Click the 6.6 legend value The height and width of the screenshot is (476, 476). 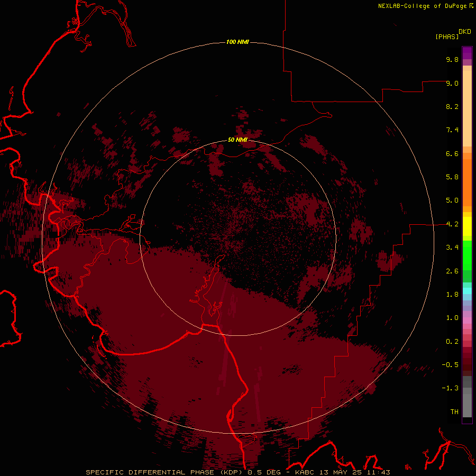[x=452, y=153]
